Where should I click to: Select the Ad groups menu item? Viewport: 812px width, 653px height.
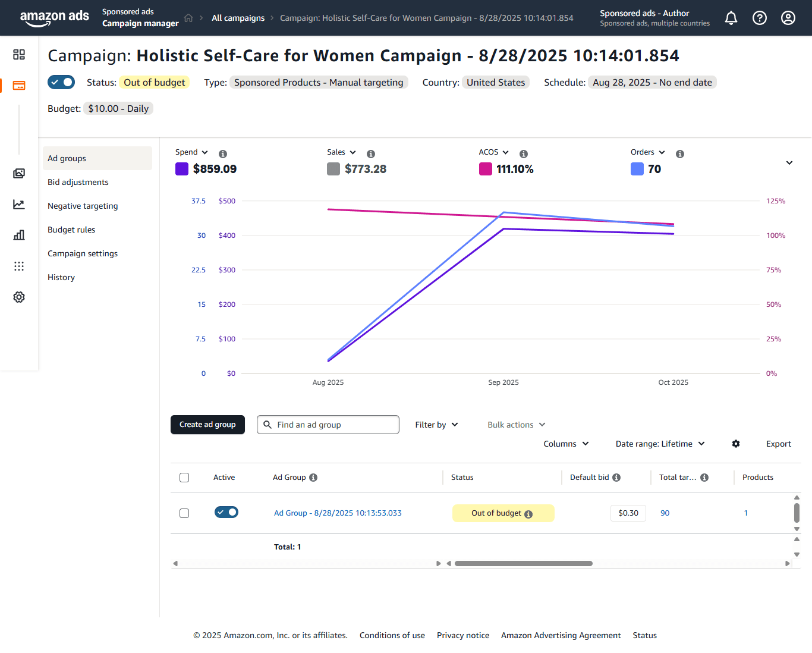[x=97, y=158]
